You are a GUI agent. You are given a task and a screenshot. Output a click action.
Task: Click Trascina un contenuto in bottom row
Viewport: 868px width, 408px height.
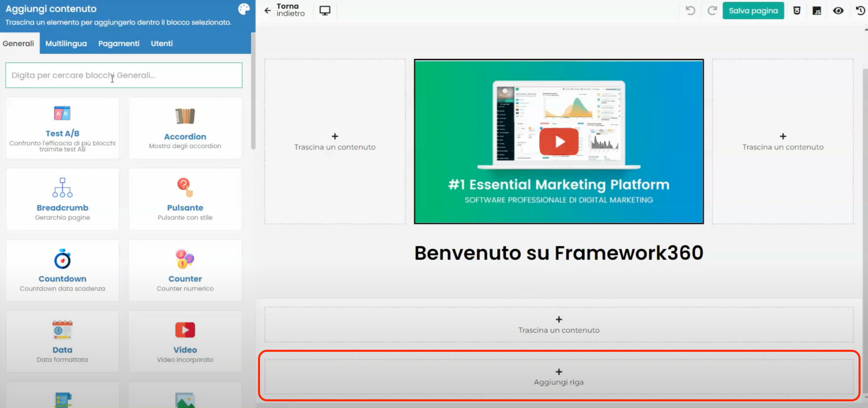(559, 330)
